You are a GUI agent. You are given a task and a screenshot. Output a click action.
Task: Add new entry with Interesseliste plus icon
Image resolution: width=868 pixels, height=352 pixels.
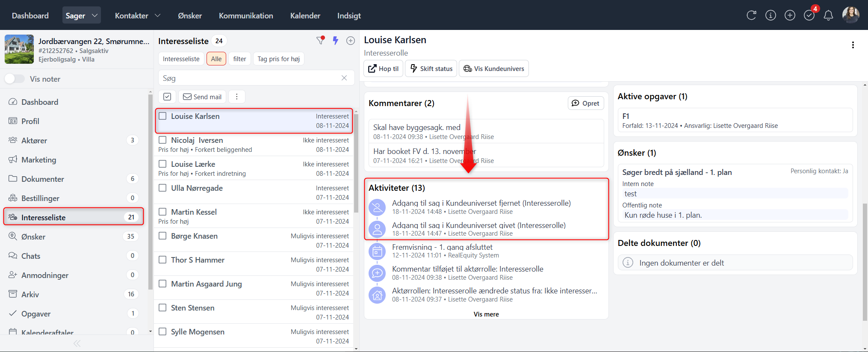click(351, 41)
